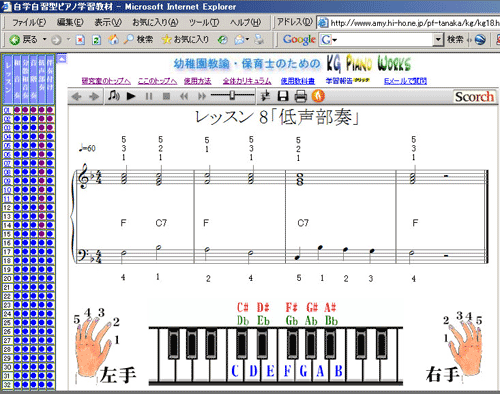Click the Scorch stop button
Viewport: 500px width, 394px height.
166,96
